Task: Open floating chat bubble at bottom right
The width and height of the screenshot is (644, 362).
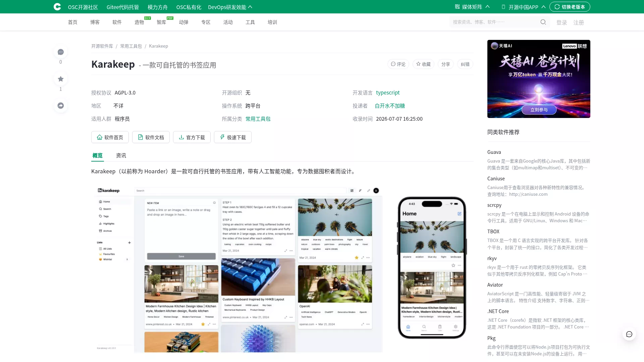Action: tap(629, 334)
